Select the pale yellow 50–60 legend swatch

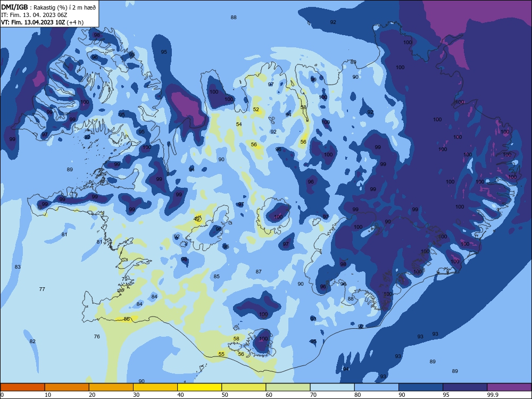[x=244, y=387]
